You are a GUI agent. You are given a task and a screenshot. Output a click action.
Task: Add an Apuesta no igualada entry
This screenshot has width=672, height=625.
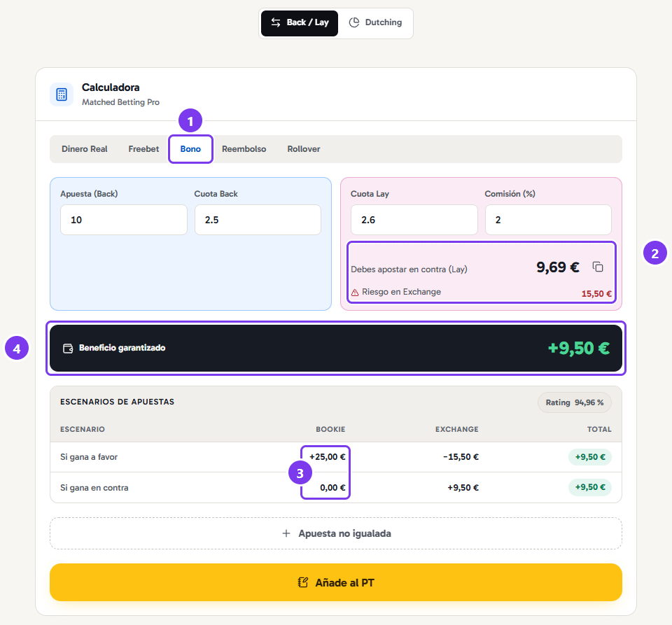pos(336,533)
